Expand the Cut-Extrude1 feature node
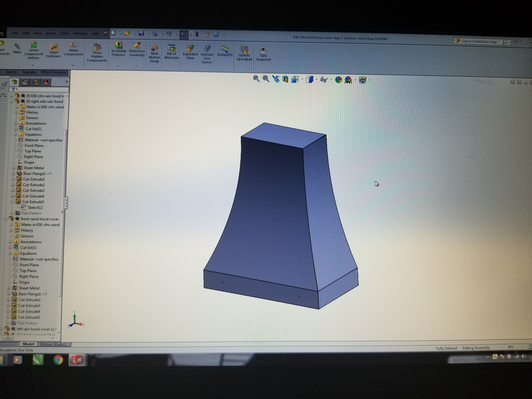 [13, 179]
